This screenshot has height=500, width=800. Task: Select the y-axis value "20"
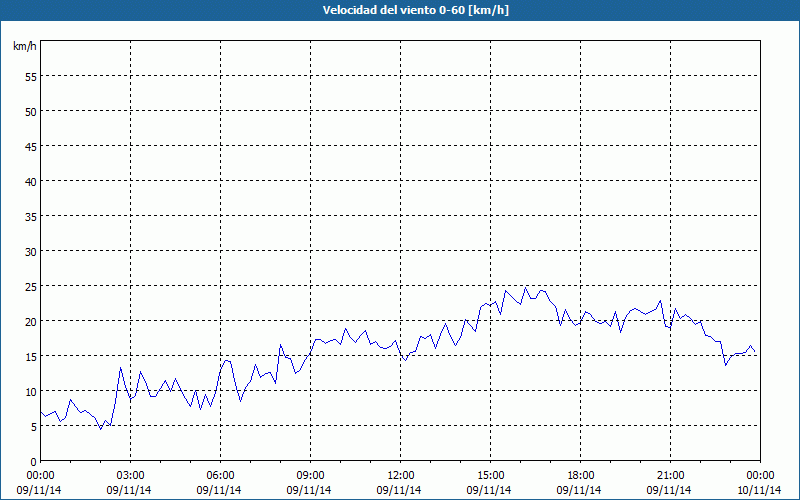pyautogui.click(x=31, y=321)
